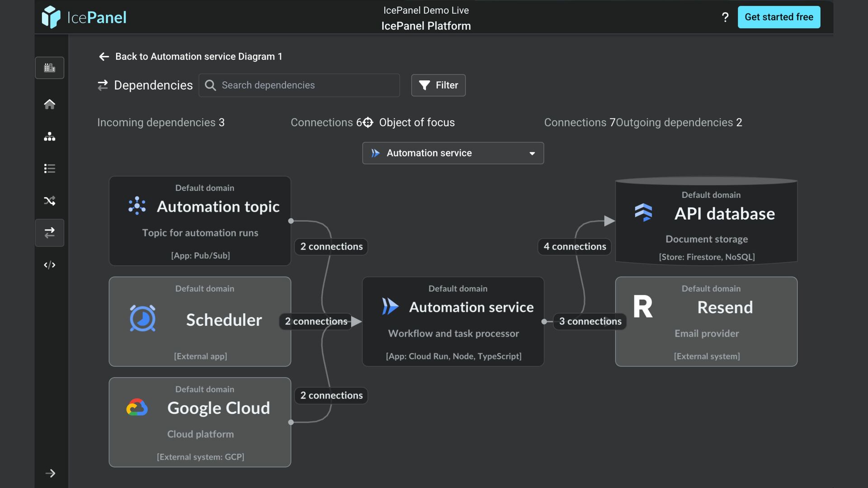
Task: Open Automation topic's 2 connections label
Action: pos(331,247)
